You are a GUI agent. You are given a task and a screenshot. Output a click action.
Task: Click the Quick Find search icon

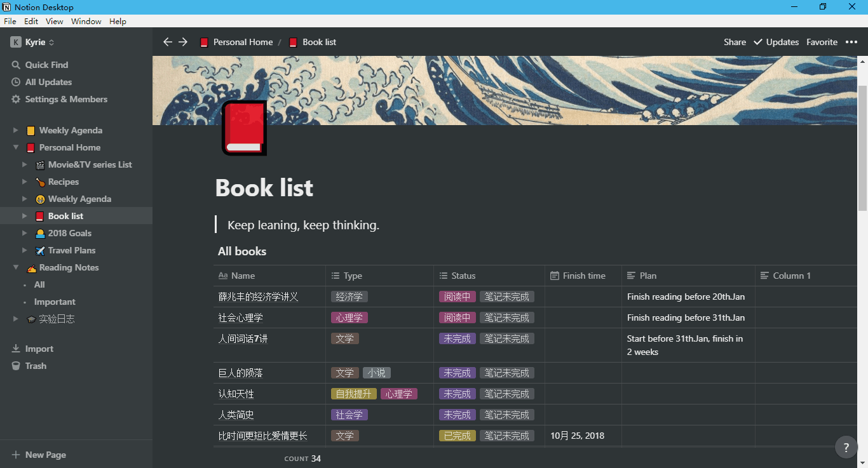tap(16, 65)
